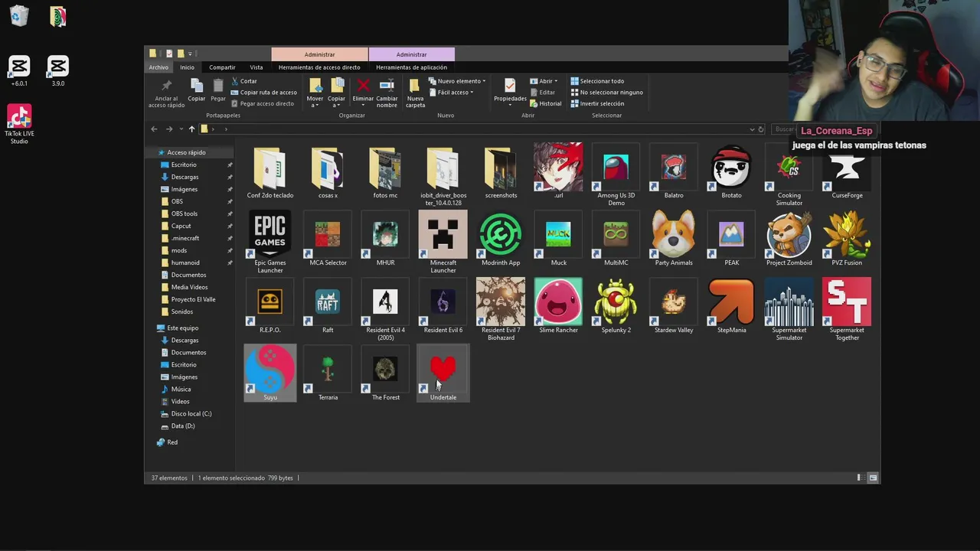Click 'Seleccionar todo' in ribbon
This screenshot has height=551, width=980.
point(596,81)
